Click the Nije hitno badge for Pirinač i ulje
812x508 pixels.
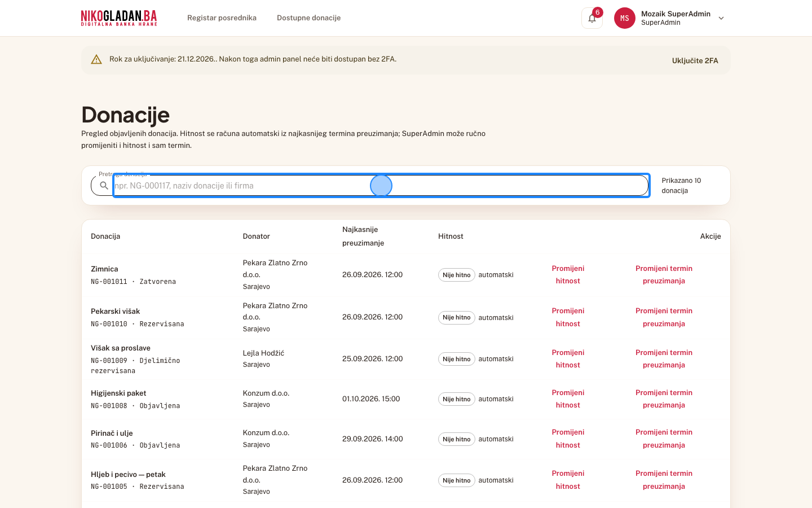coord(457,439)
